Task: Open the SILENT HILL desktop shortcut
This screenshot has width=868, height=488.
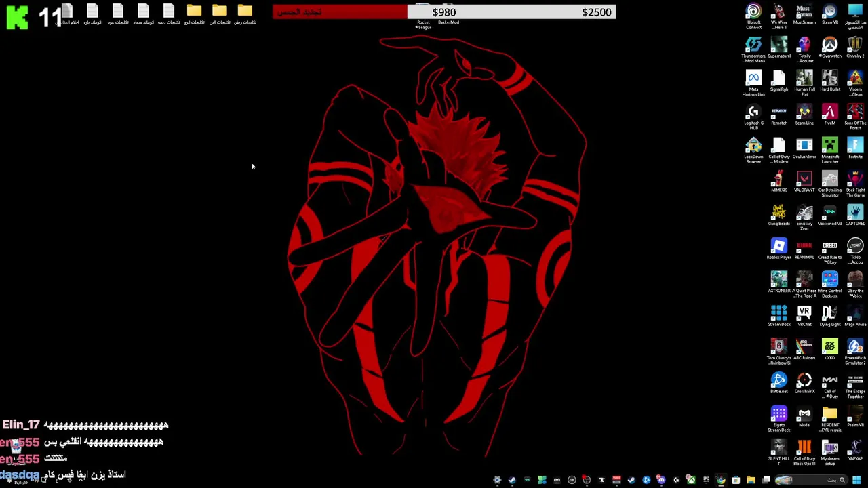Action: [779, 451]
